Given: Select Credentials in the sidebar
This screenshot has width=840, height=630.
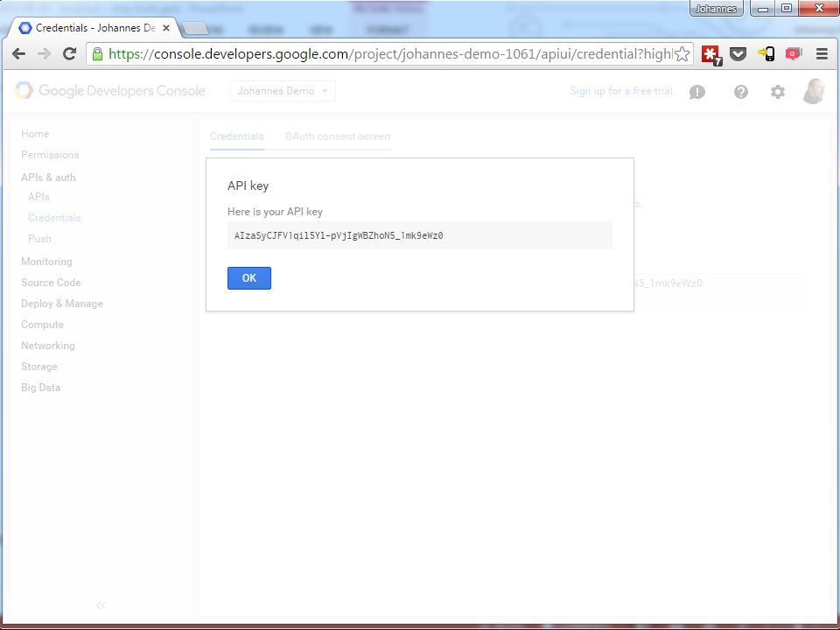Looking at the screenshot, I should [x=54, y=218].
